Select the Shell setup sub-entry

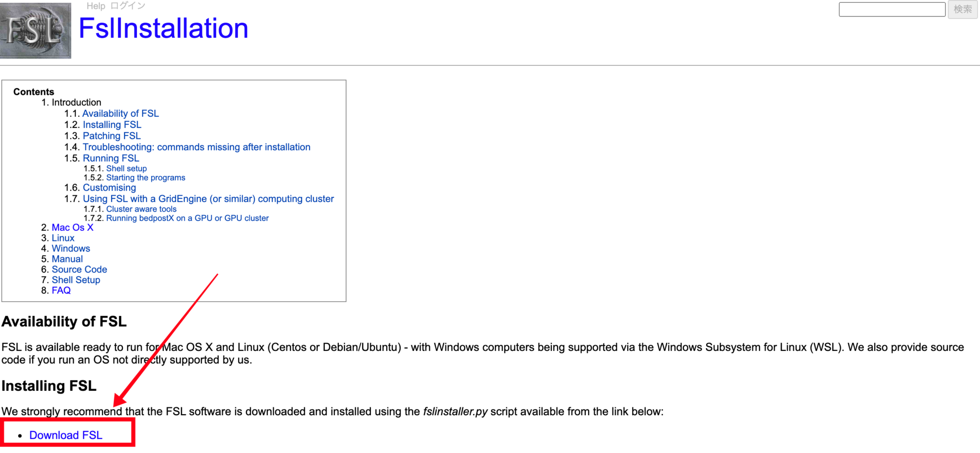tap(126, 169)
